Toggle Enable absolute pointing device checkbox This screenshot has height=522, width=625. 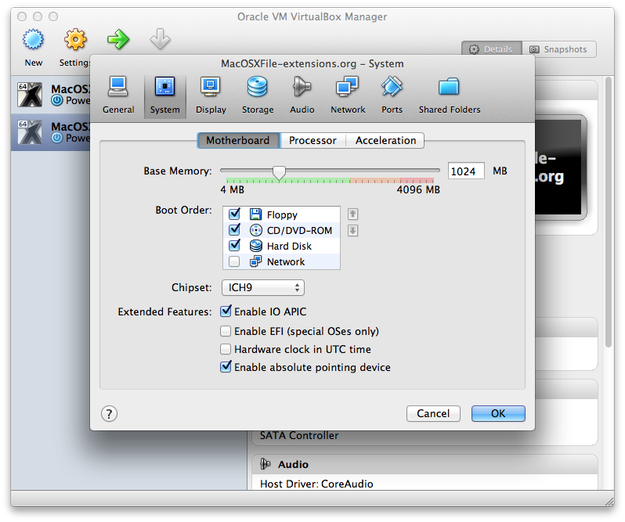226,367
